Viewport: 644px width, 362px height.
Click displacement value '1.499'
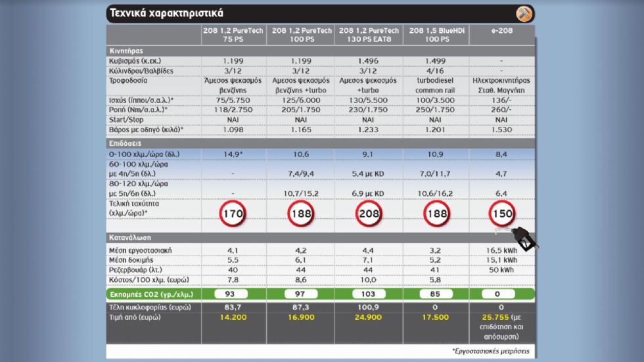435,60
